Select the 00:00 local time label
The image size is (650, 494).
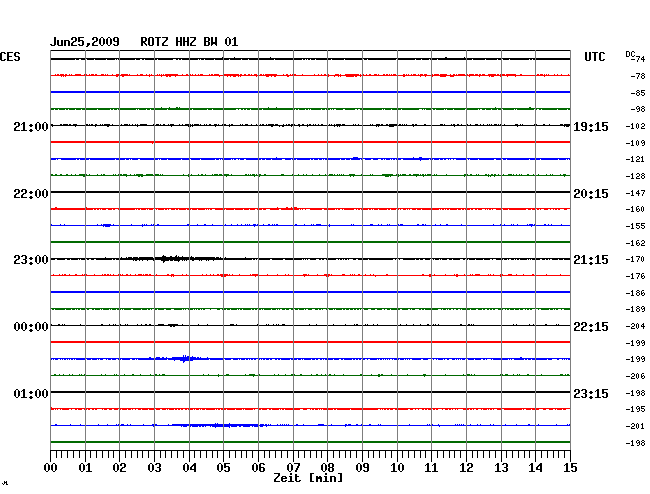click(x=31, y=327)
